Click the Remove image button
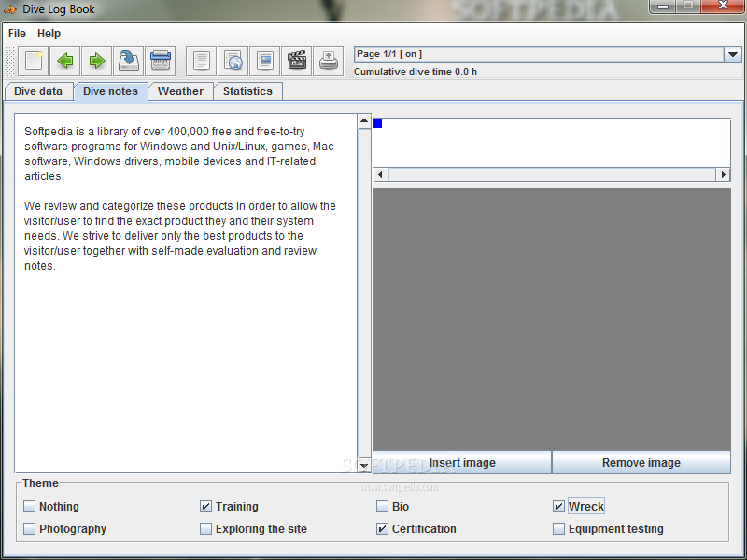Viewport: 747px width, 560px height. [x=641, y=463]
